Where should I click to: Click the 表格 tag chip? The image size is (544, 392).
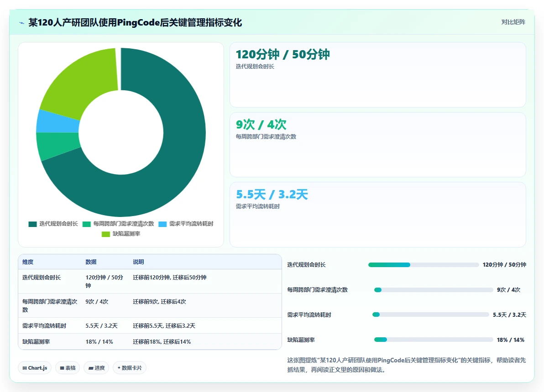(68, 368)
